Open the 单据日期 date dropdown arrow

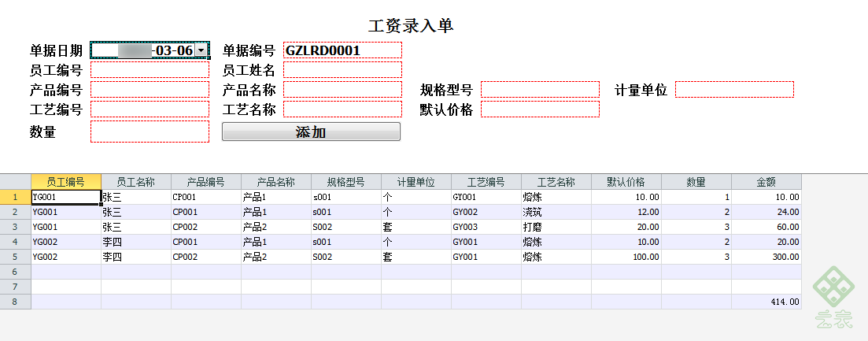click(201, 51)
